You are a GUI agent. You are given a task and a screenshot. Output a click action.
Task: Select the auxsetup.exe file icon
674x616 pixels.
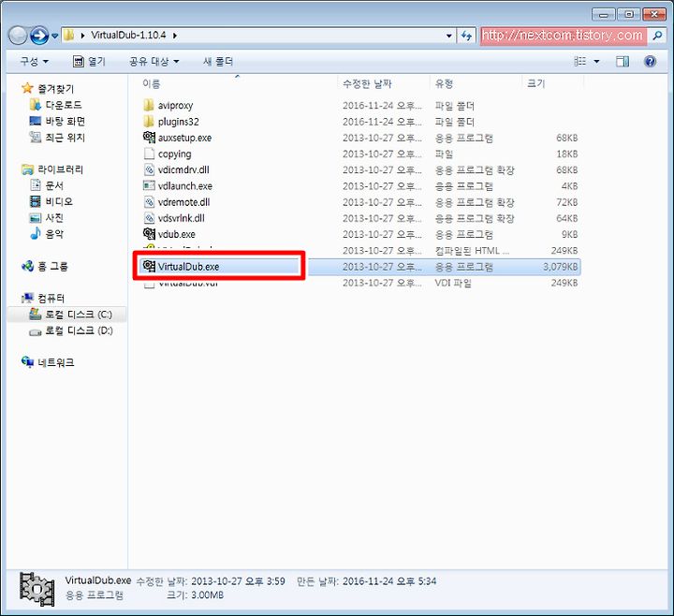(149, 138)
